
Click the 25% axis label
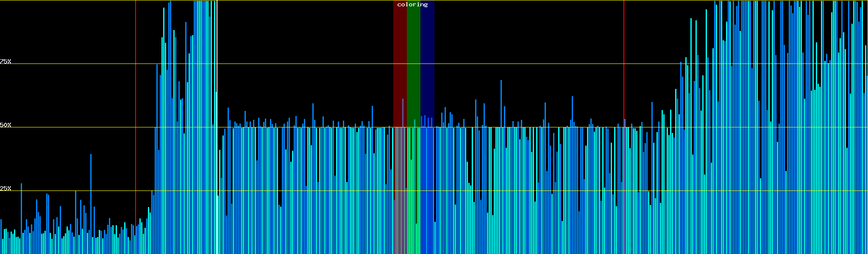point(6,188)
